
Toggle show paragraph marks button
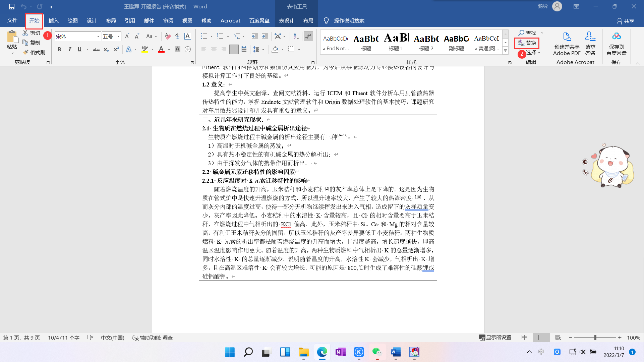pyautogui.click(x=308, y=36)
